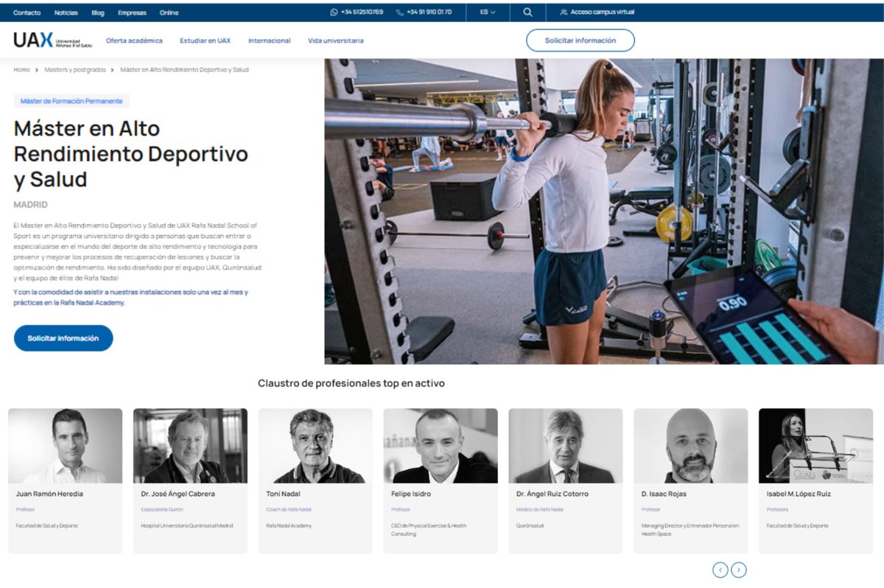The width and height of the screenshot is (884, 588).
Task: Click CEO de Physical Exercise & Health Consulting
Action: click(429, 530)
